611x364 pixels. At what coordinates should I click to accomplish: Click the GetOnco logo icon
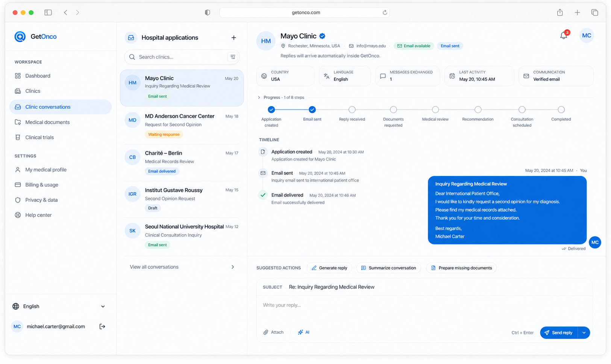click(x=20, y=36)
